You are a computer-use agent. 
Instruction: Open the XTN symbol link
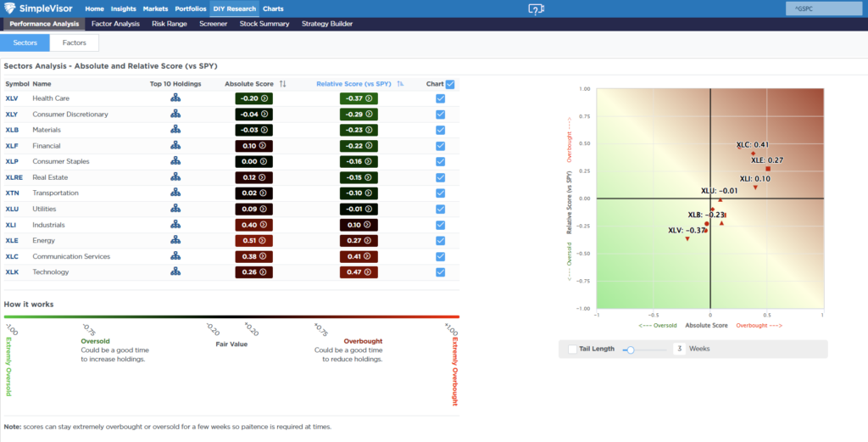click(12, 193)
